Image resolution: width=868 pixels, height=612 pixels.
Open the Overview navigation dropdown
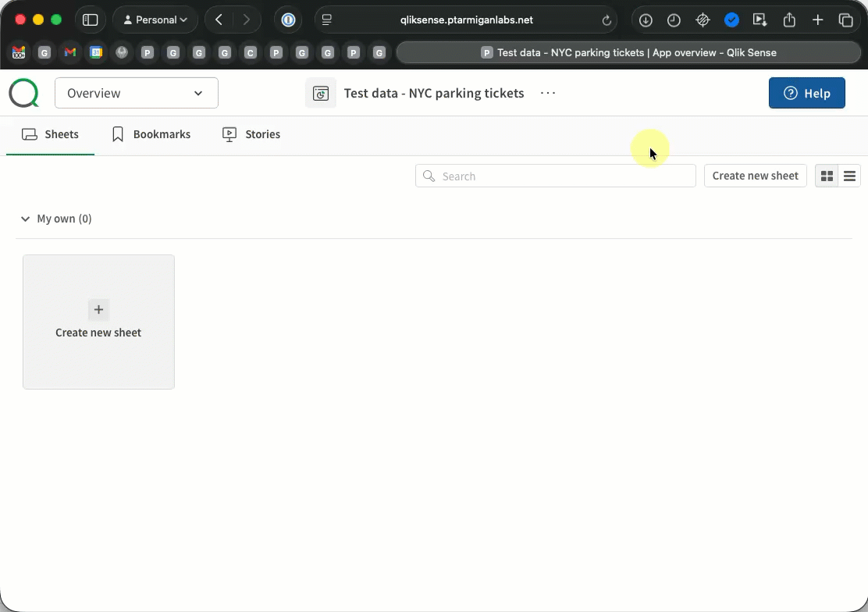137,93
